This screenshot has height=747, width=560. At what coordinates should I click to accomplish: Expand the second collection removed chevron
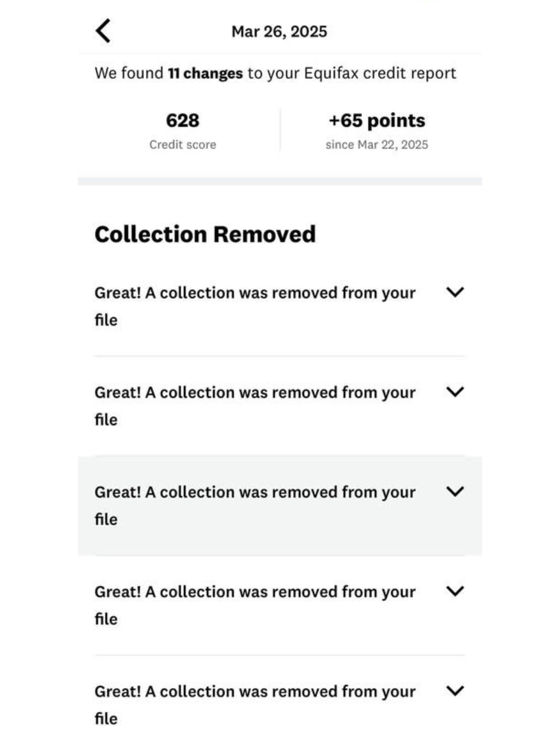coord(455,392)
